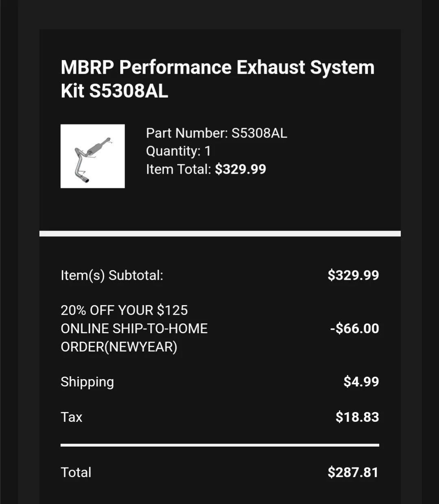This screenshot has height=504, width=439.
Task: Click the Item Total $329.99 amount
Action: pyautogui.click(x=240, y=169)
